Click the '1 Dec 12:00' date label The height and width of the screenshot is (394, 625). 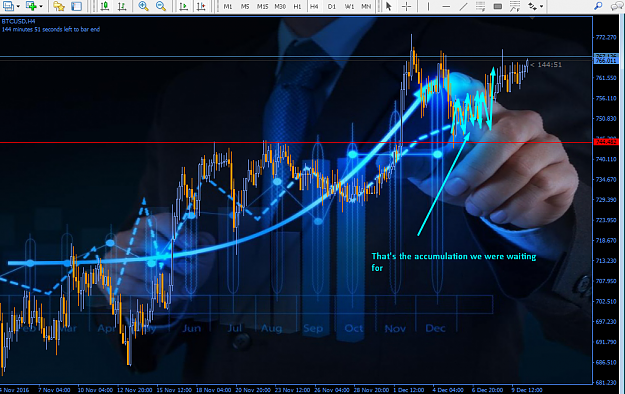point(409,390)
